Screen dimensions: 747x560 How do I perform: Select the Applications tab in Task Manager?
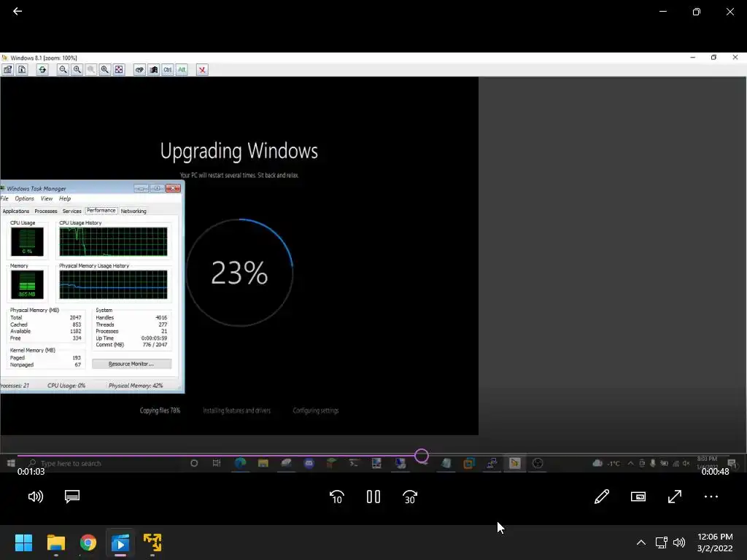pos(16,211)
